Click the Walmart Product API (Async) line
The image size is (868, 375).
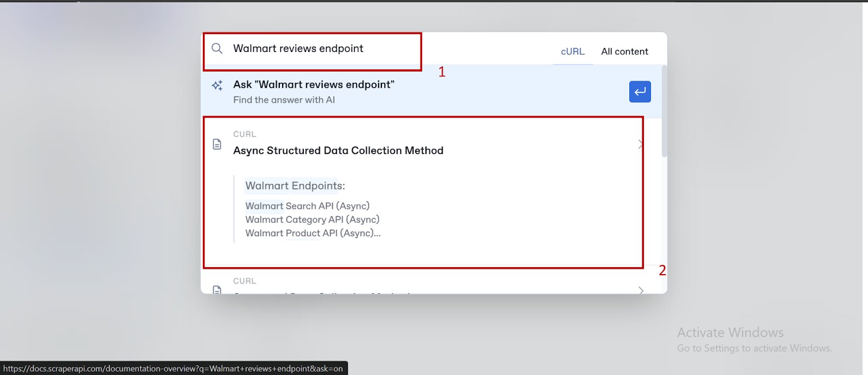313,233
